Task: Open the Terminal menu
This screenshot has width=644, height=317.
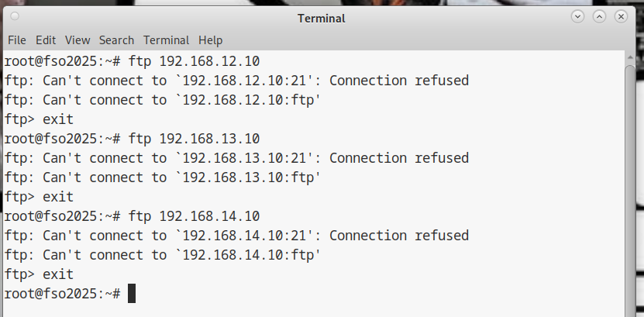Action: point(166,40)
